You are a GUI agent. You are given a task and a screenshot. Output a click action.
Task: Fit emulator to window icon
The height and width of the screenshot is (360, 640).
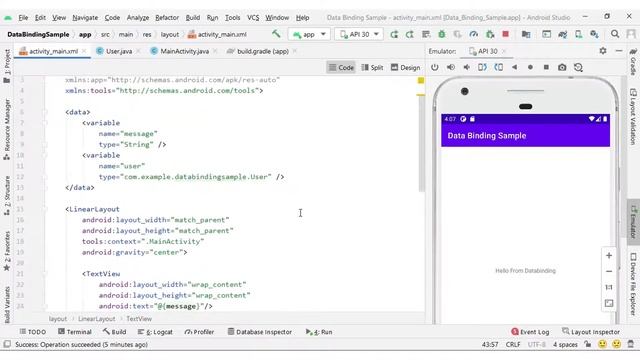coord(609,303)
